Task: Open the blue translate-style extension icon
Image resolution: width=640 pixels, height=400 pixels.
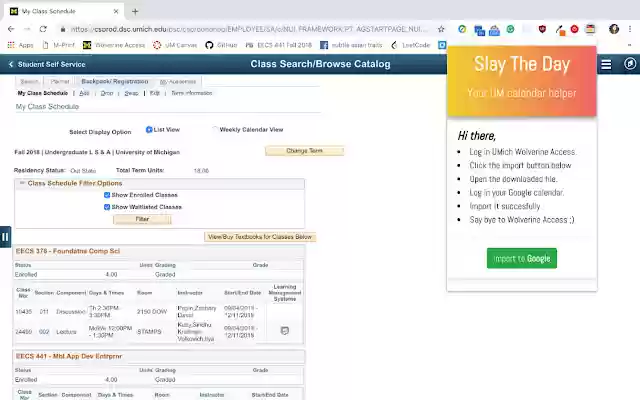Action: tap(479, 30)
